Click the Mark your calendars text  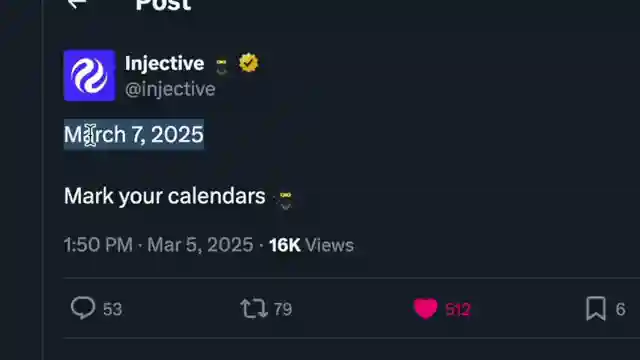[x=164, y=196]
